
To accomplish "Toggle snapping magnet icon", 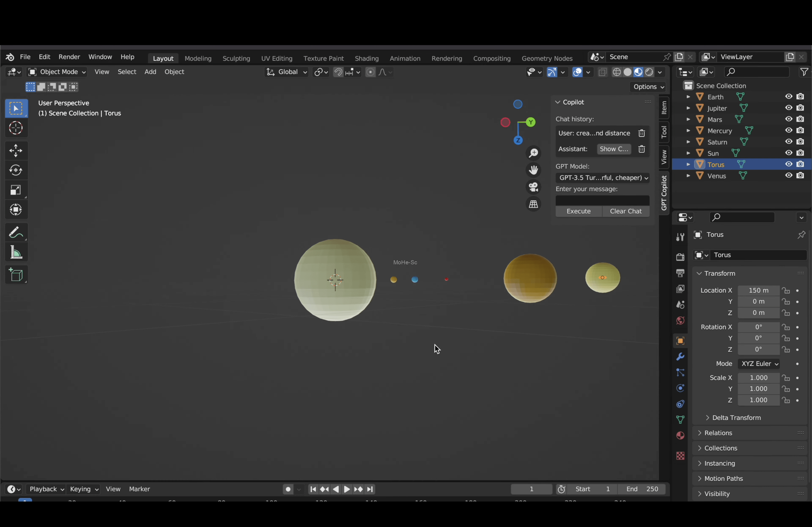I will pos(338,72).
